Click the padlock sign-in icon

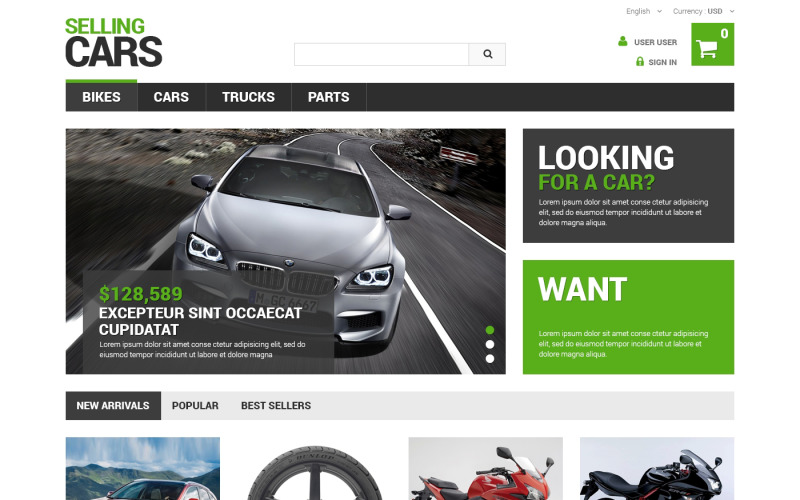[640, 62]
